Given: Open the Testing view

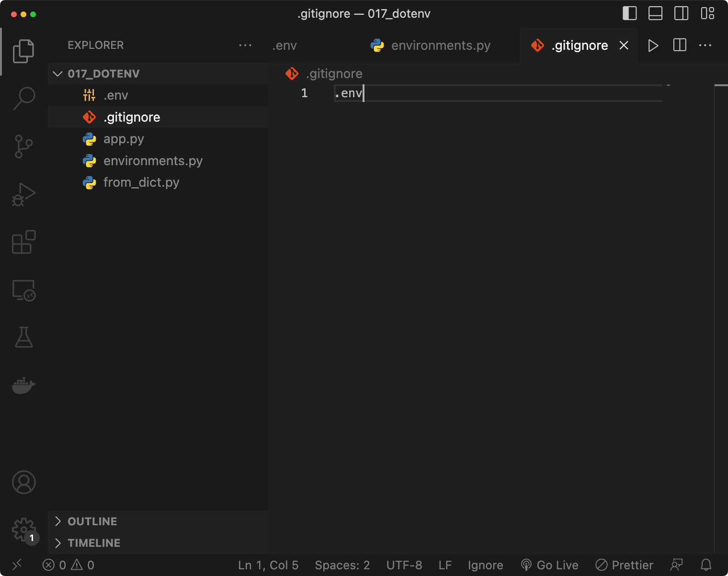Looking at the screenshot, I should (x=23, y=338).
